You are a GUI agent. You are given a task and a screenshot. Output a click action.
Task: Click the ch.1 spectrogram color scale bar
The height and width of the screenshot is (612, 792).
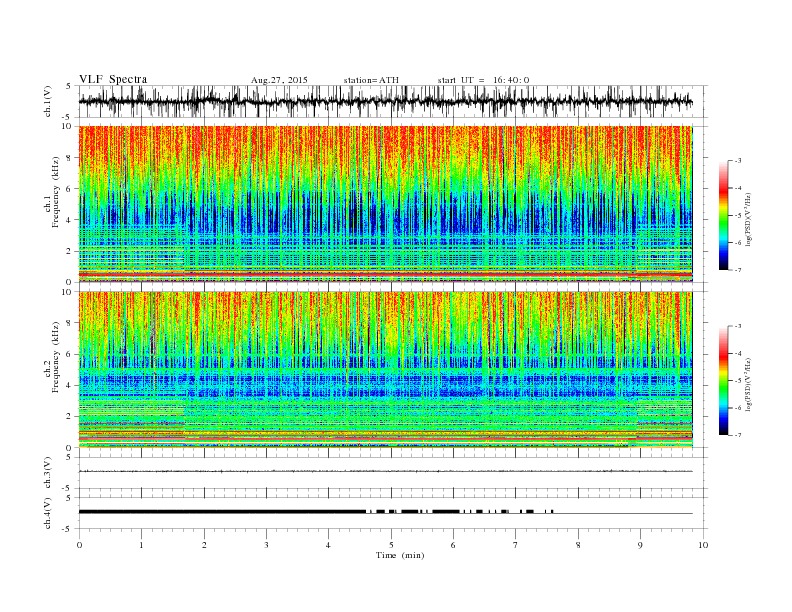tap(723, 216)
